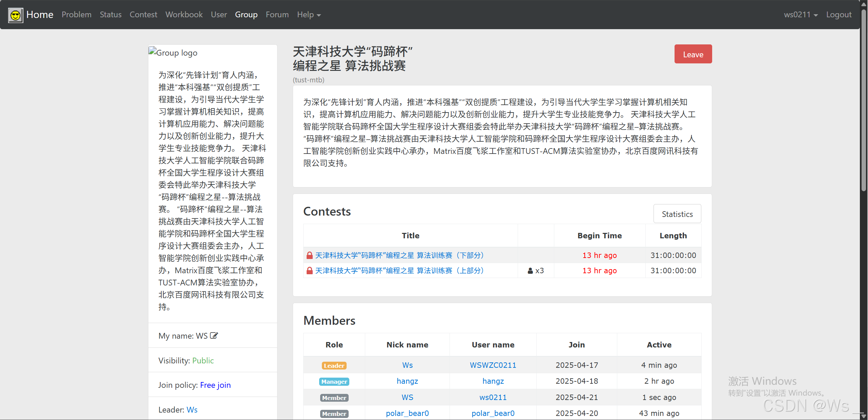Image resolution: width=868 pixels, height=420 pixels.
Task: Click the "43 min ago" active cell
Action: point(659,414)
